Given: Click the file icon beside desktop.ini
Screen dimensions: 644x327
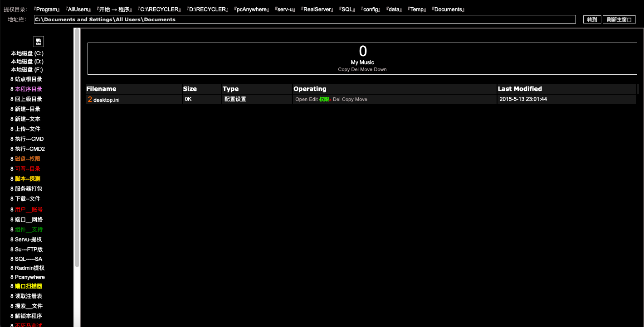Looking at the screenshot, I should pyautogui.click(x=90, y=99).
